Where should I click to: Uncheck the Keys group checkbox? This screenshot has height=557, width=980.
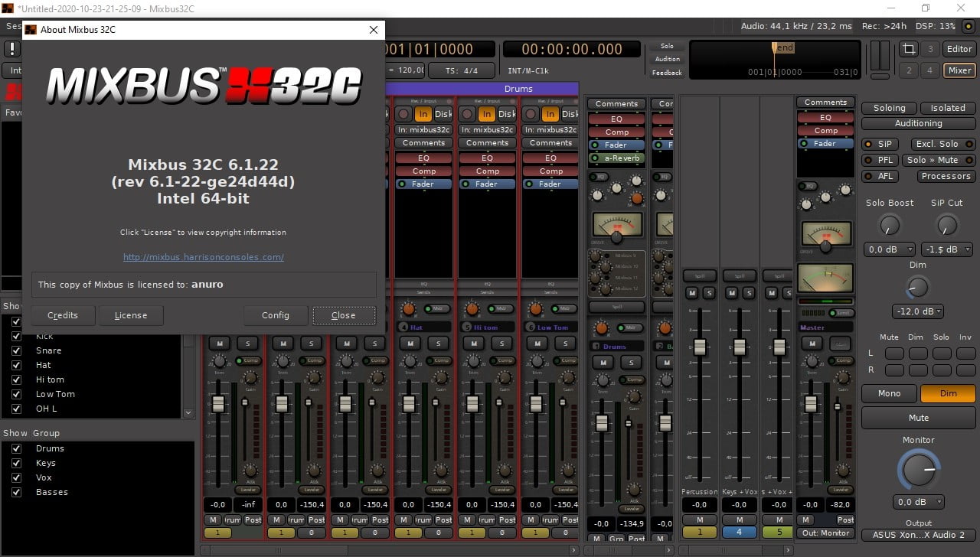click(x=16, y=463)
